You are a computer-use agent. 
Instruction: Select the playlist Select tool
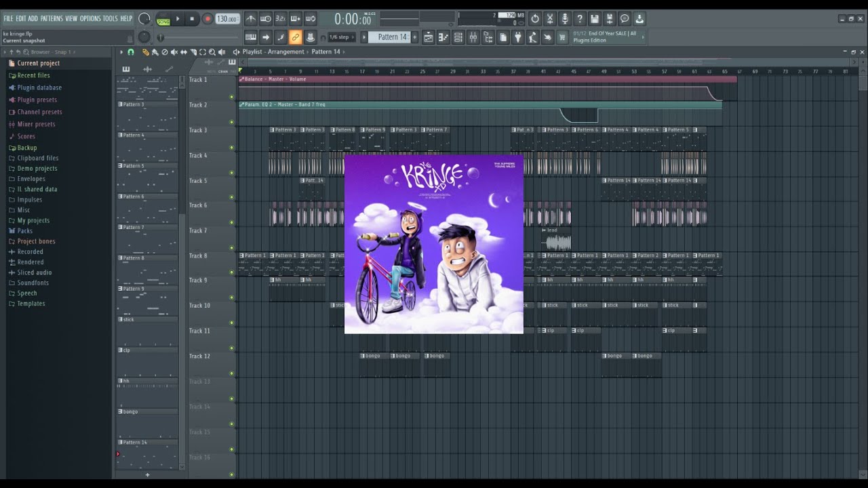pos(203,52)
